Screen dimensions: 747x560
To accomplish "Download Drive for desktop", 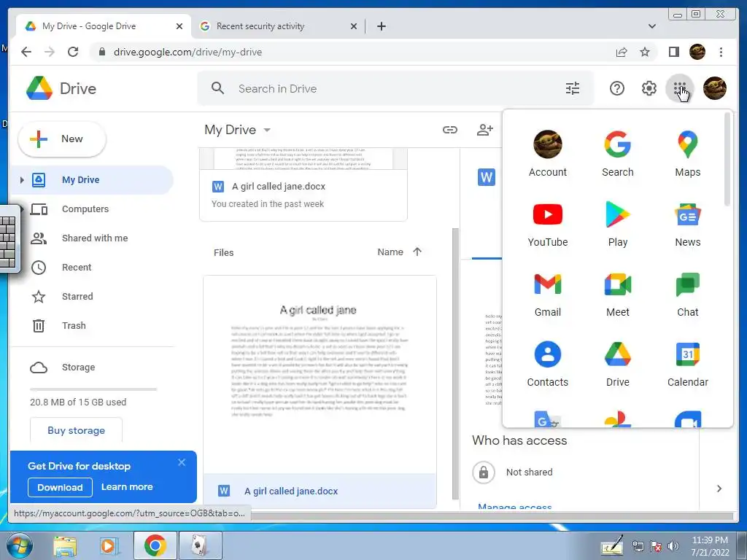I will pyautogui.click(x=60, y=487).
